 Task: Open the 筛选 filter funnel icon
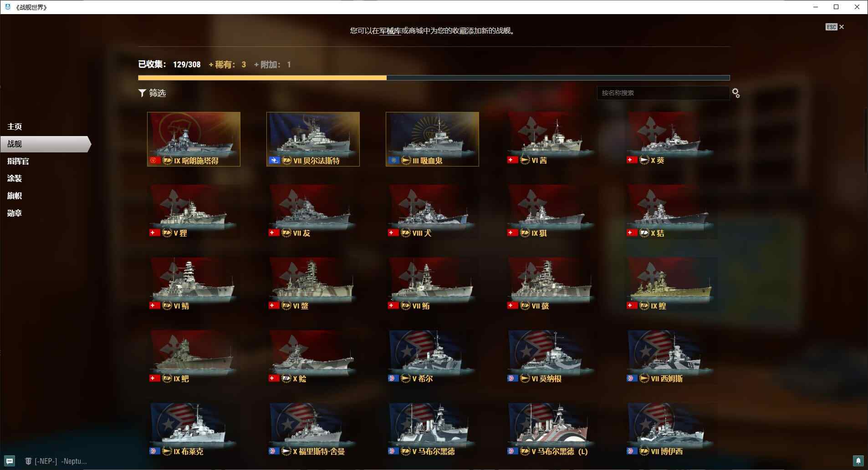coord(142,93)
